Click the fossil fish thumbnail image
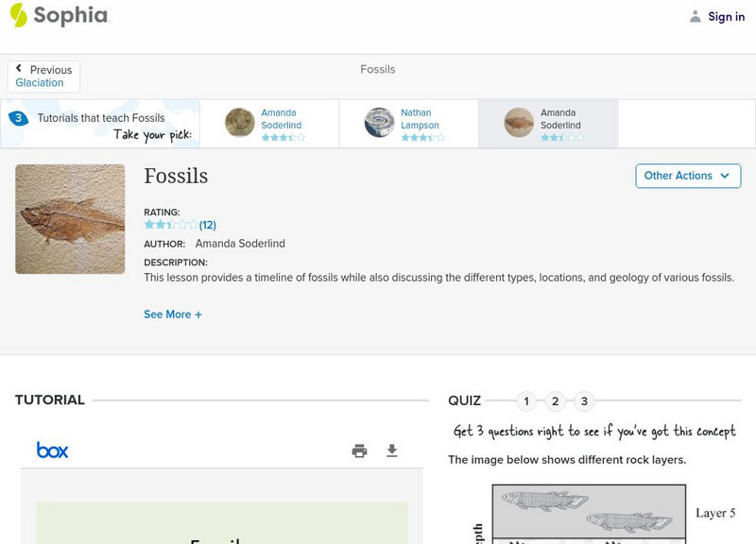 tap(69, 219)
